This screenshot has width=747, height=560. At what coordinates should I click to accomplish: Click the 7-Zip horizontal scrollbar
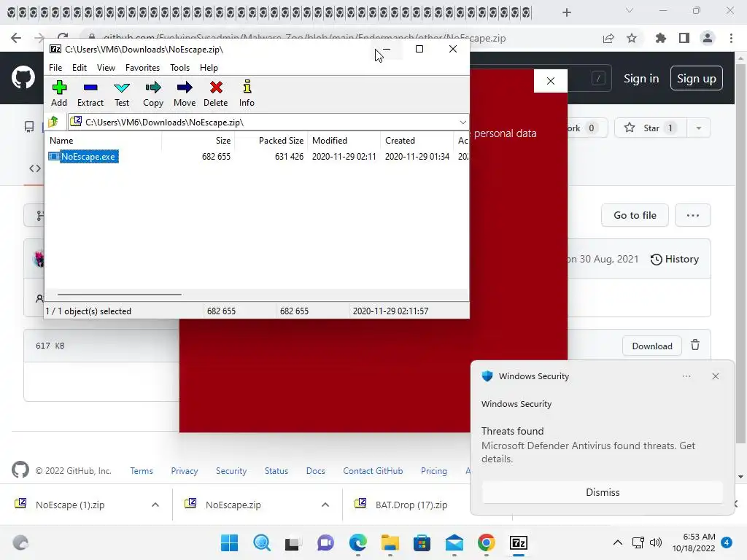tap(119, 295)
